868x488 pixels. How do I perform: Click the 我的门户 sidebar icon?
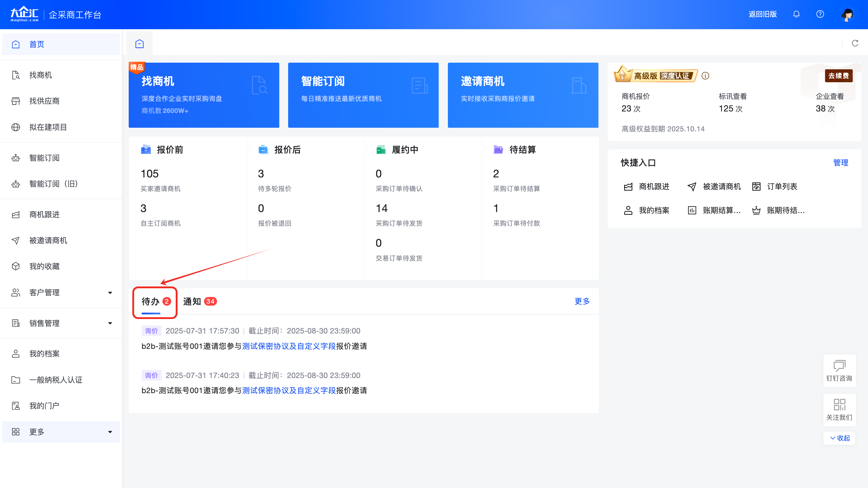[x=16, y=406]
